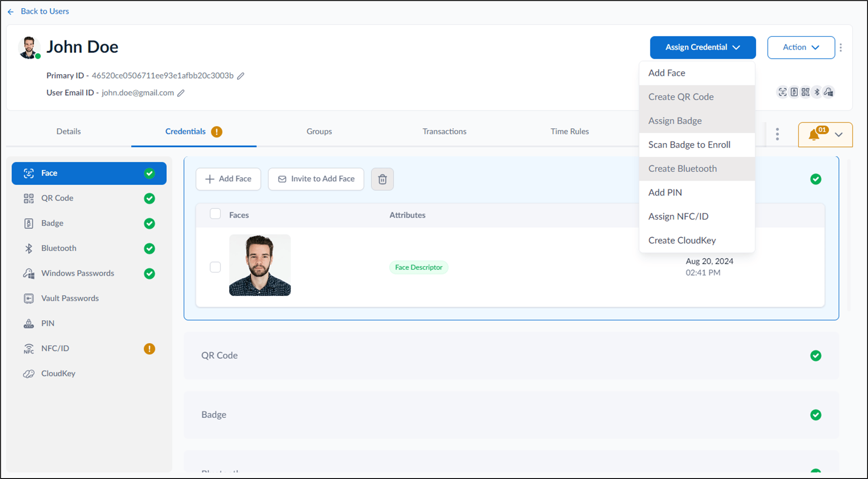Click the face credential icon in the header icon strip
Viewport: 868px width, 479px height.
782,92
